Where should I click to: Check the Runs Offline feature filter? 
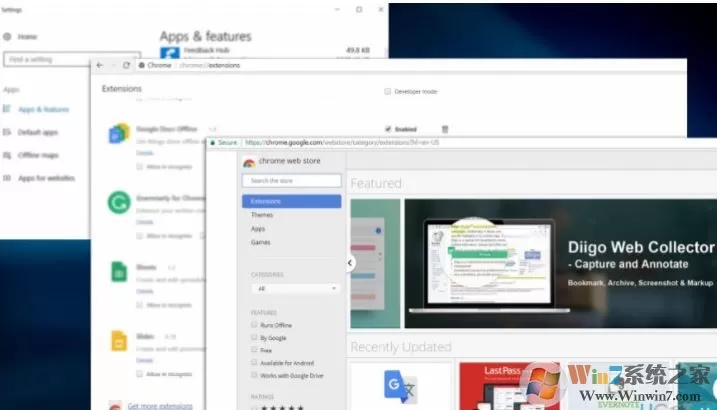254,325
